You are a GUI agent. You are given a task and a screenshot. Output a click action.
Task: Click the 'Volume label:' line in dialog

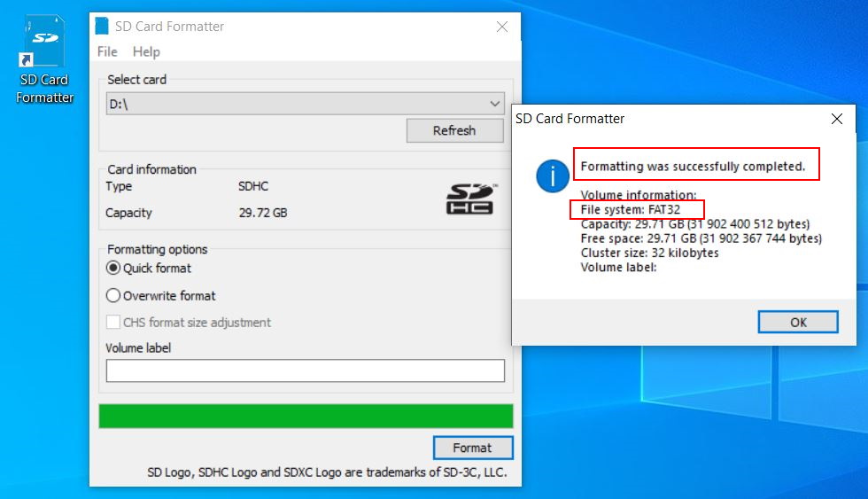(x=618, y=268)
